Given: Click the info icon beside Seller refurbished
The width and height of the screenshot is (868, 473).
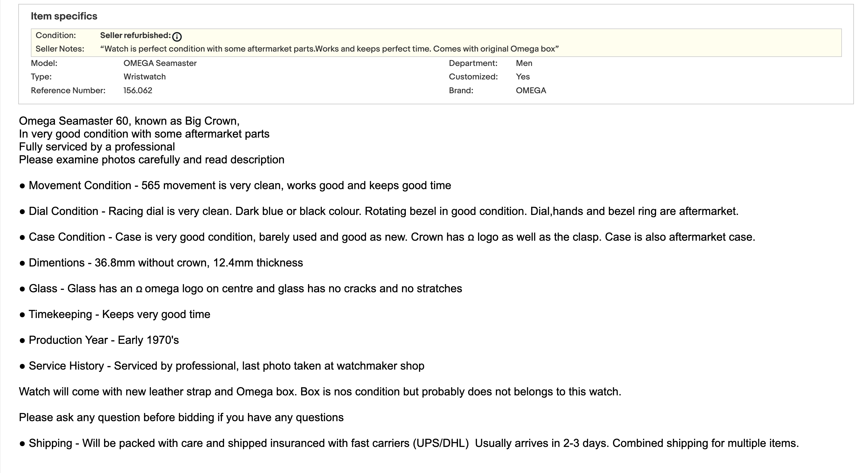Looking at the screenshot, I should point(177,36).
